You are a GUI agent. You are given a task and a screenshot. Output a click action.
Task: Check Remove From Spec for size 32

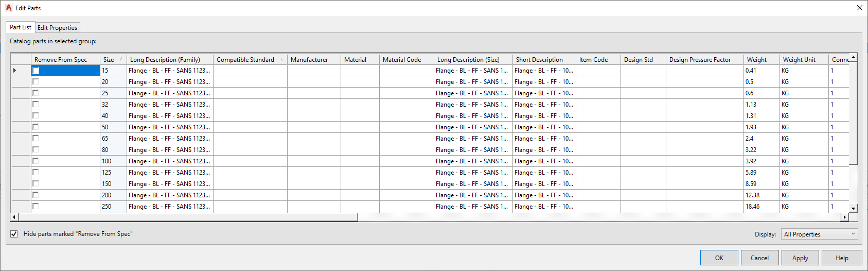(x=36, y=104)
